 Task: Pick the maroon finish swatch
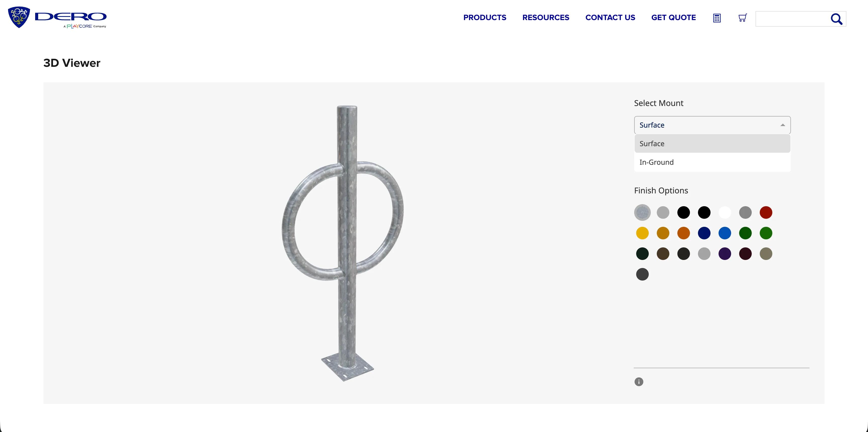coord(745,254)
